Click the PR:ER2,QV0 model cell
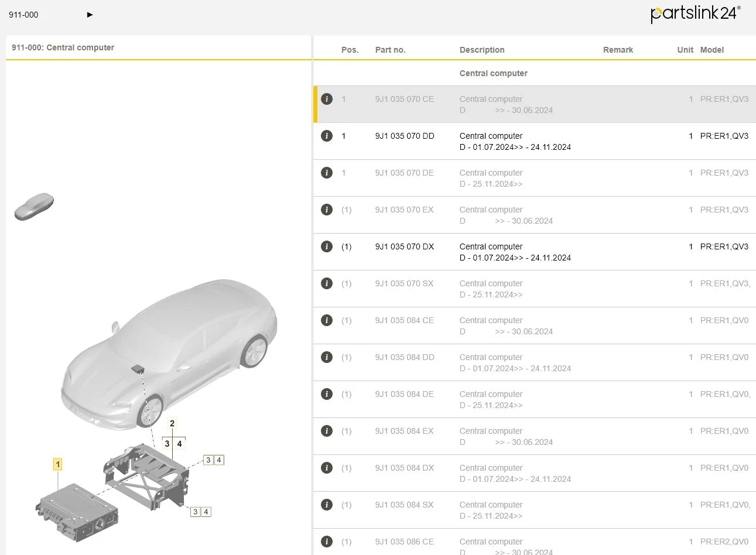Screen dimensions: 756x555 (x=724, y=542)
